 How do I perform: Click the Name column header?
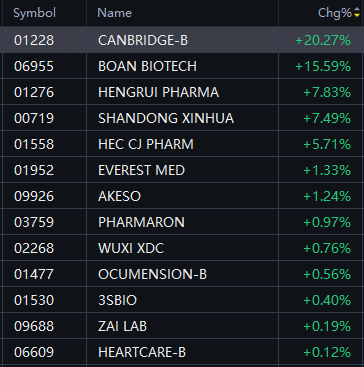pyautogui.click(x=114, y=13)
